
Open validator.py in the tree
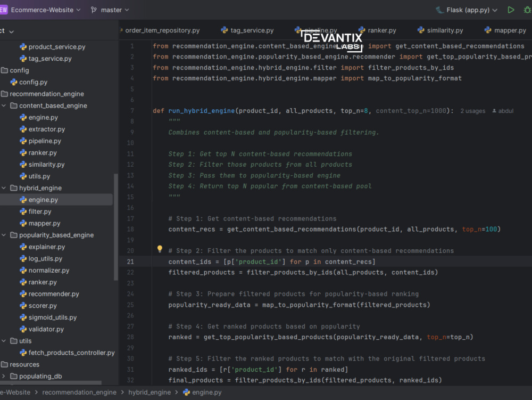(x=46, y=329)
